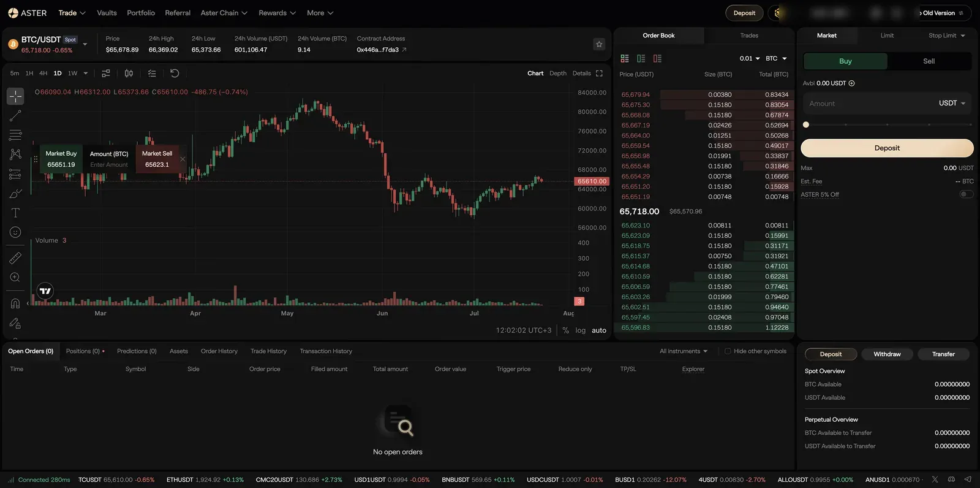
Task: Open contract address external link icon
Action: [x=404, y=50]
